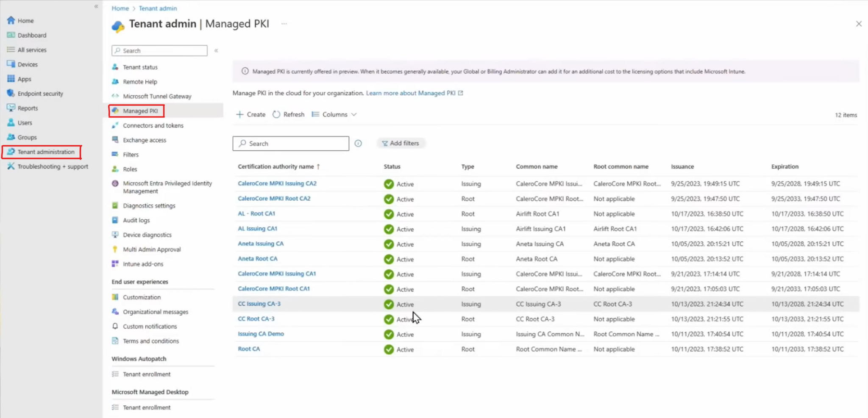Viewport: 868px width, 418px height.
Task: Open the Dashboard from the sidebar
Action: (x=32, y=35)
